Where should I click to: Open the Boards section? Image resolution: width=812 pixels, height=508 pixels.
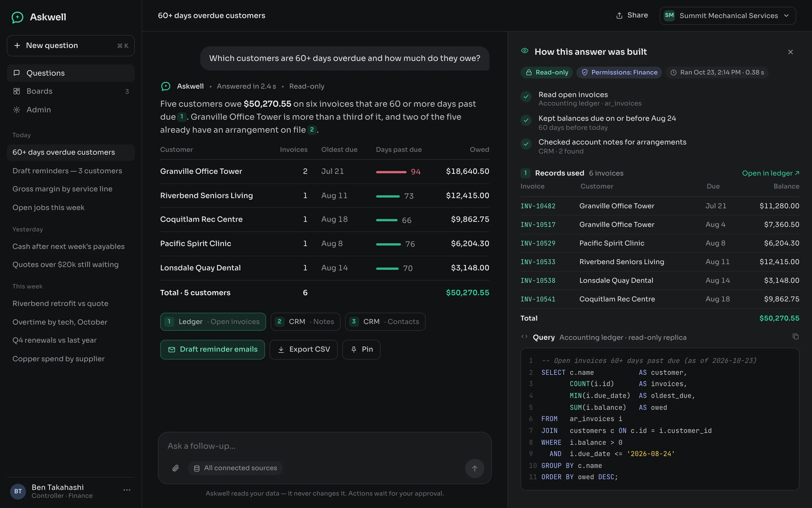click(x=70, y=91)
